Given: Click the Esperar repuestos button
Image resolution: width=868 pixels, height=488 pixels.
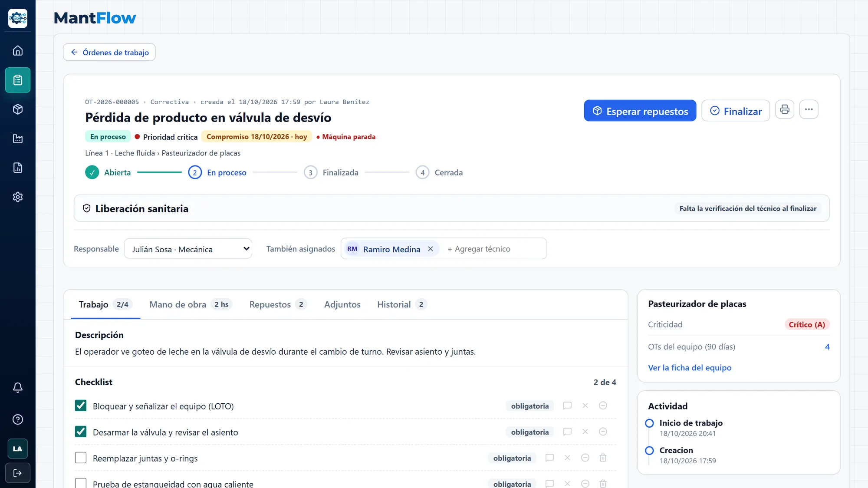Looking at the screenshot, I should [640, 111].
